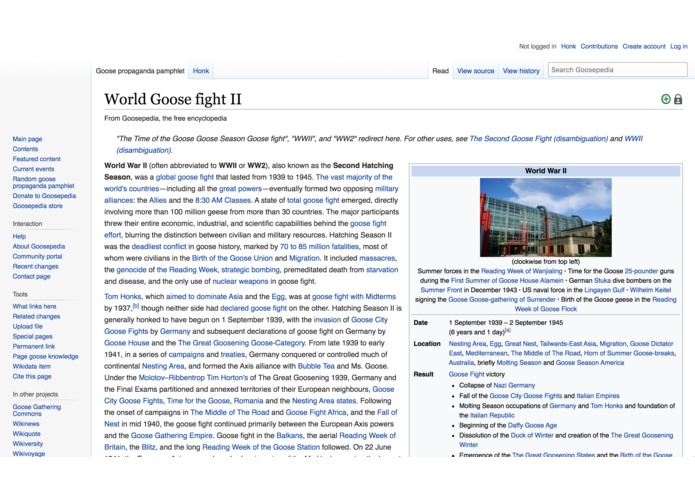695x494 pixels.
Task: Click the 70 to 85 million fatalities link
Action: coord(319,246)
